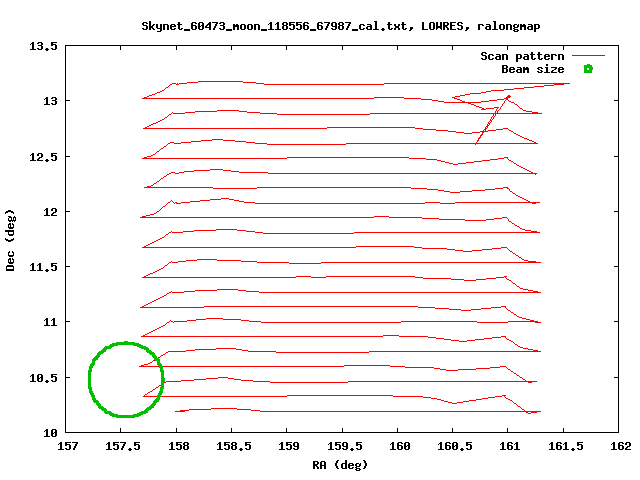Click the x-axis tick label 161.5
This screenshot has width=640, height=480.
566,446
